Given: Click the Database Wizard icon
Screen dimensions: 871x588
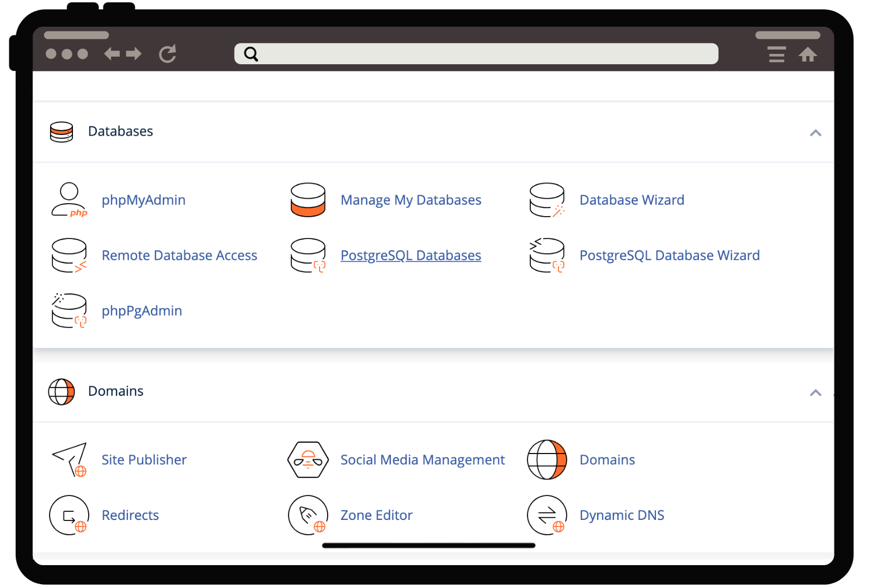Looking at the screenshot, I should pyautogui.click(x=547, y=200).
